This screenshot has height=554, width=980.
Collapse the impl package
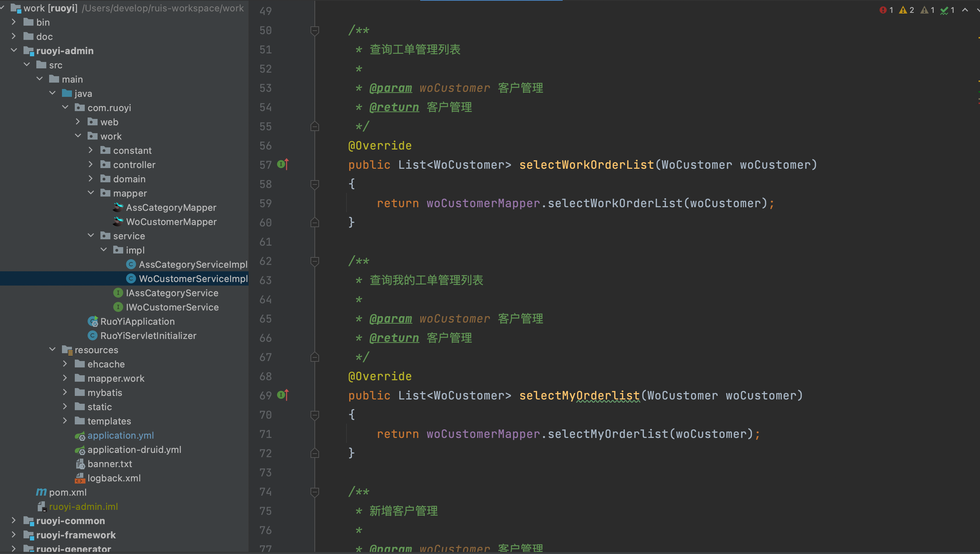click(104, 250)
